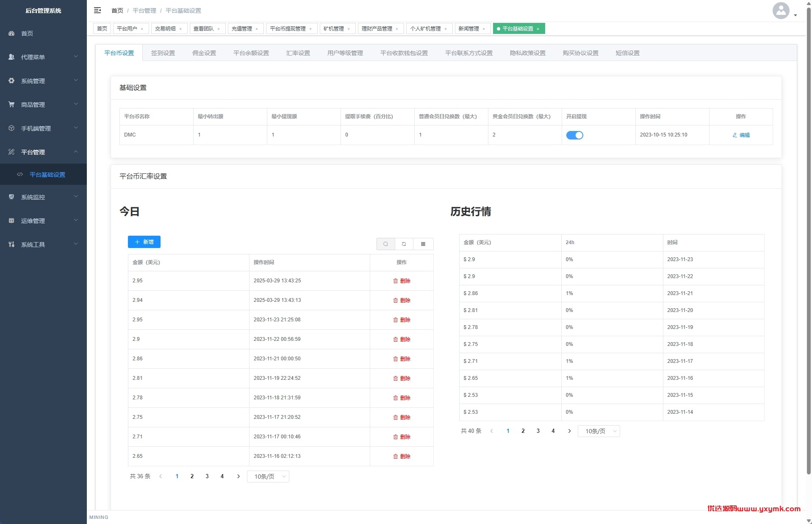The width and height of the screenshot is (812, 524).
Task: Collapse the 平台管理 sidebar menu
Action: (43, 152)
